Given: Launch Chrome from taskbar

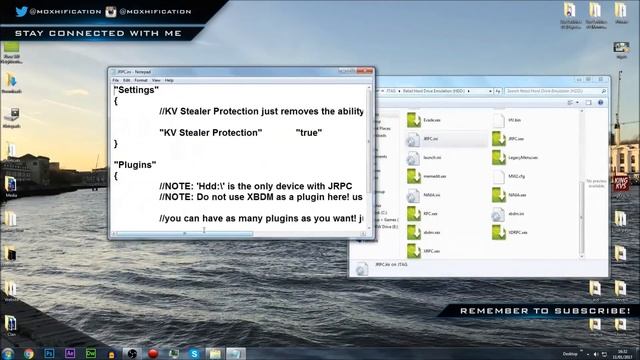Looking at the screenshot, I should click(28, 353).
